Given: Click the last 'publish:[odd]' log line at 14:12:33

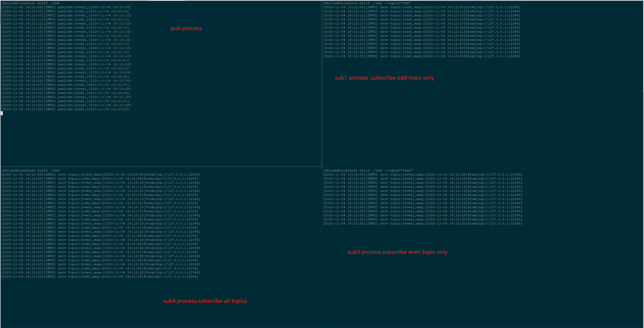Looking at the screenshot, I should [x=65, y=109].
